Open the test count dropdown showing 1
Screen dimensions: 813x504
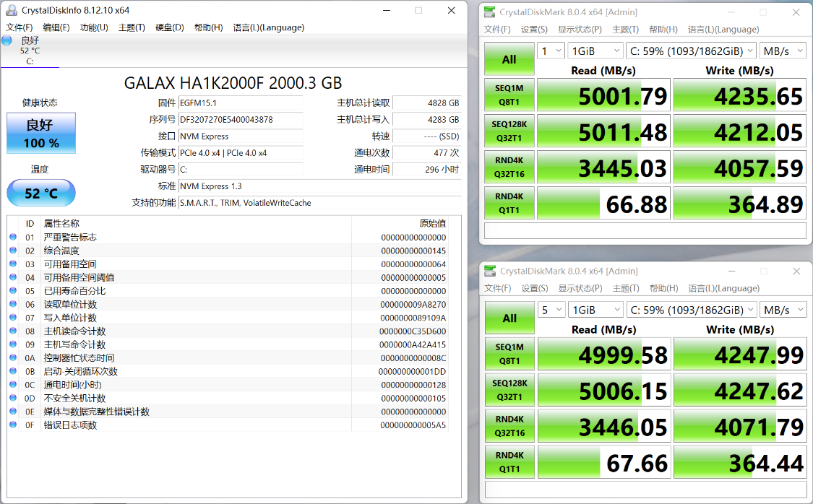[551, 51]
